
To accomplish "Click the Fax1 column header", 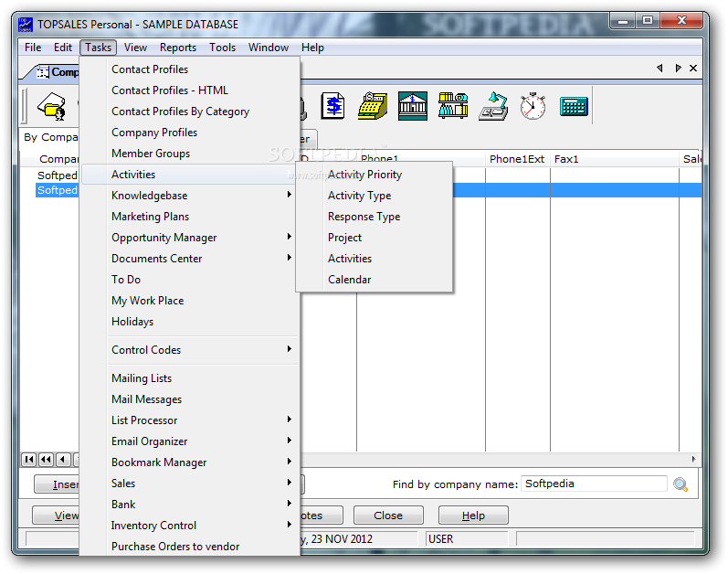I will [614, 159].
